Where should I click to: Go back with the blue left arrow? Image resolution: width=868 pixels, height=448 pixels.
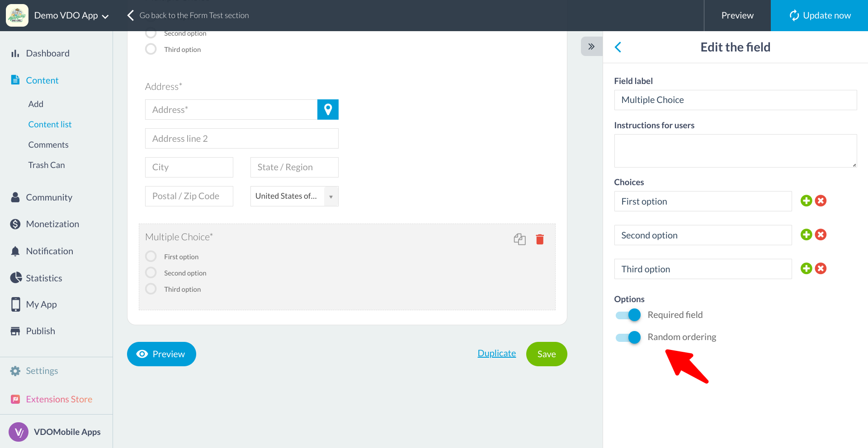(618, 47)
